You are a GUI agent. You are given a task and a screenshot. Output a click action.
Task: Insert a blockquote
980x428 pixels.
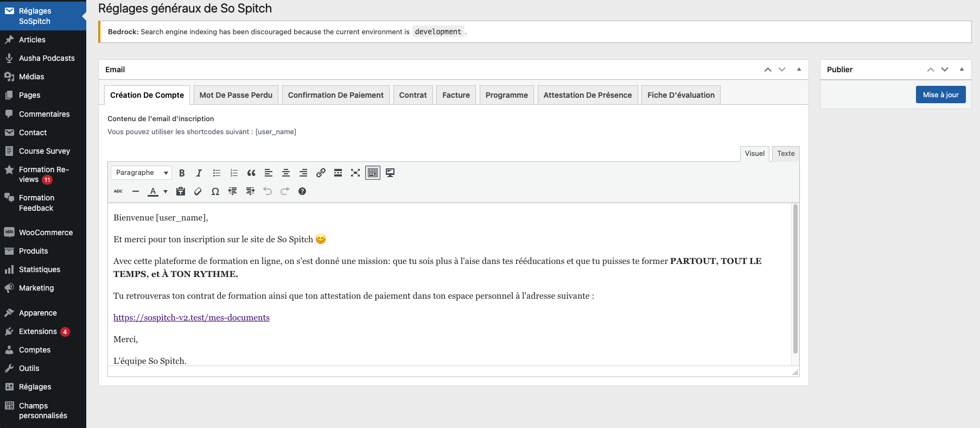point(251,173)
